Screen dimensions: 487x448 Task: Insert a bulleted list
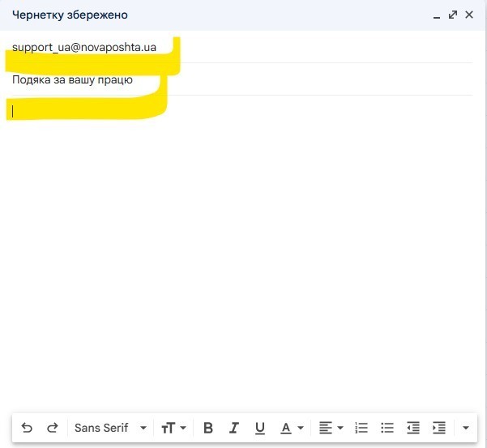[x=387, y=428]
